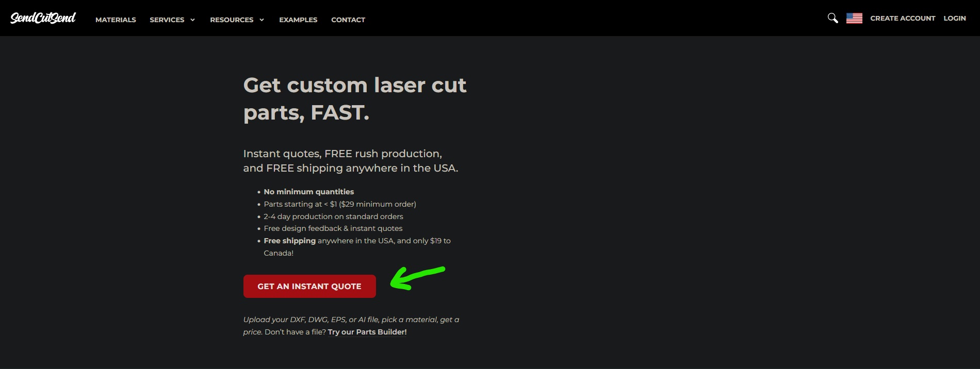Open the Services menu
Image resolution: width=980 pixels, height=369 pixels.
(x=167, y=20)
